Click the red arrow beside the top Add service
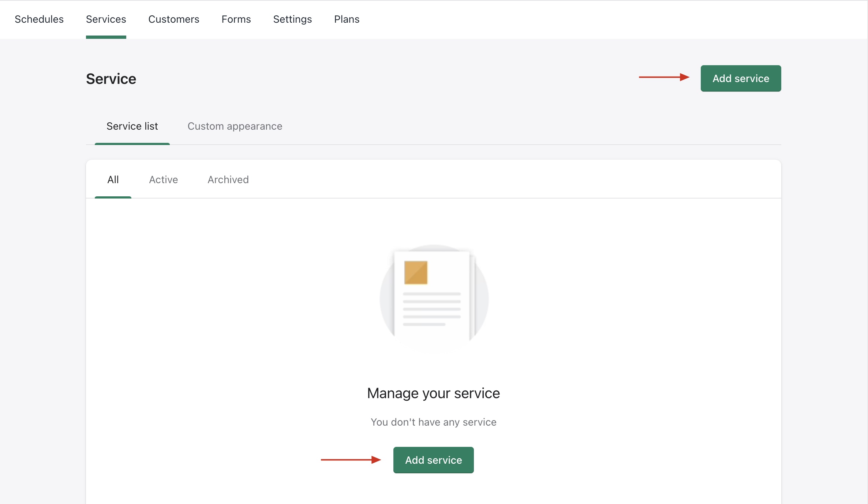The height and width of the screenshot is (504, 868). coord(664,77)
